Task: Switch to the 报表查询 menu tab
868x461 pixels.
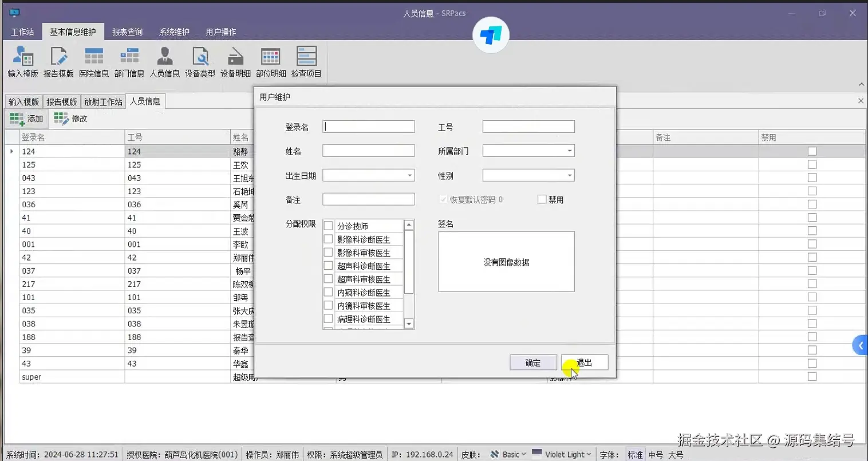Action: tap(127, 32)
